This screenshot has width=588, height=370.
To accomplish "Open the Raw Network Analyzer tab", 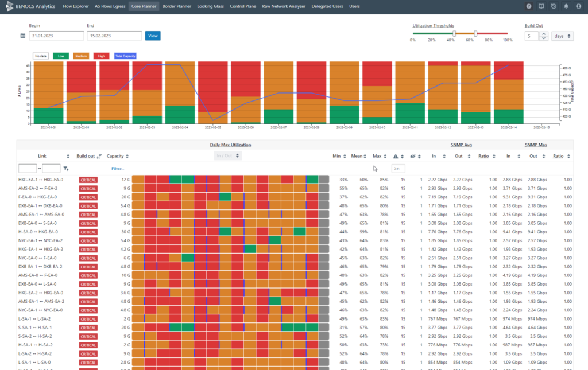I will point(284,6).
